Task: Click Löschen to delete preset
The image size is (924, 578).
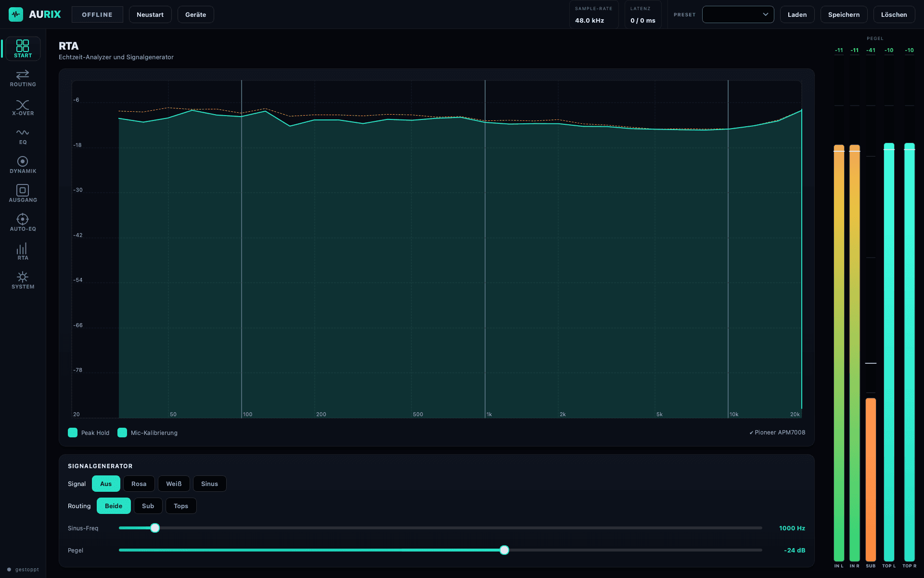Action: [x=894, y=14]
